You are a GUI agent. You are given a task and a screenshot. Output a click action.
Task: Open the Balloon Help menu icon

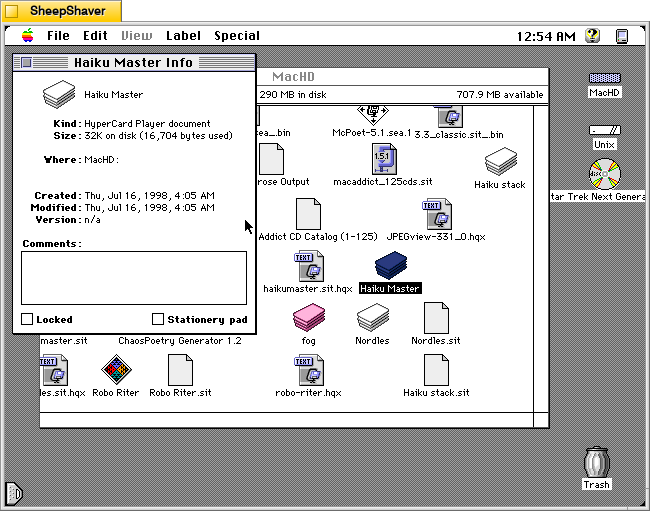tap(592, 36)
